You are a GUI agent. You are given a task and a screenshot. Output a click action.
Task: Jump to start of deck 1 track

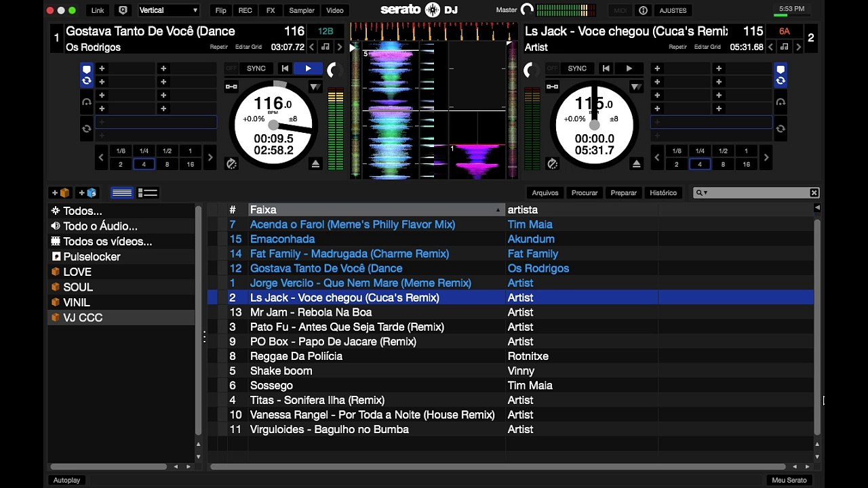(x=285, y=68)
